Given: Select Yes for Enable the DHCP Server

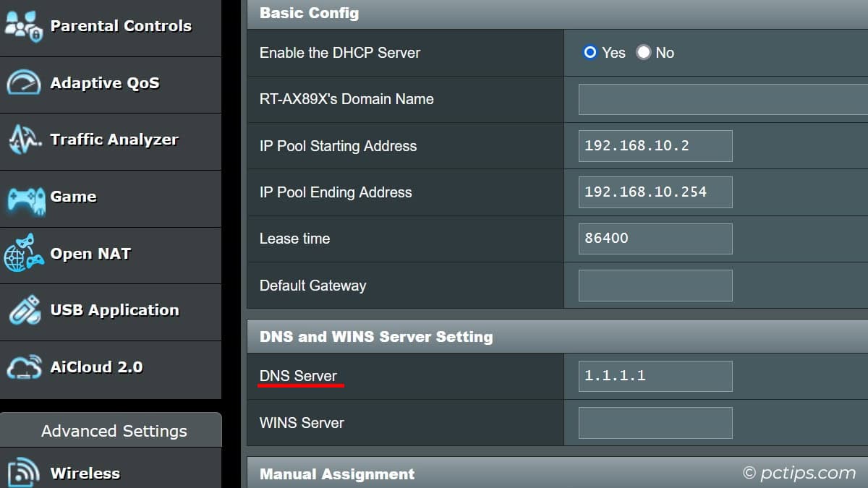Looking at the screenshot, I should 590,53.
